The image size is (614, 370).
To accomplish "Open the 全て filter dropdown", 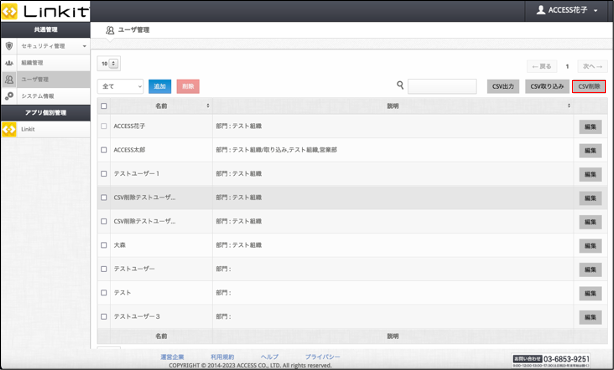I will coord(120,87).
